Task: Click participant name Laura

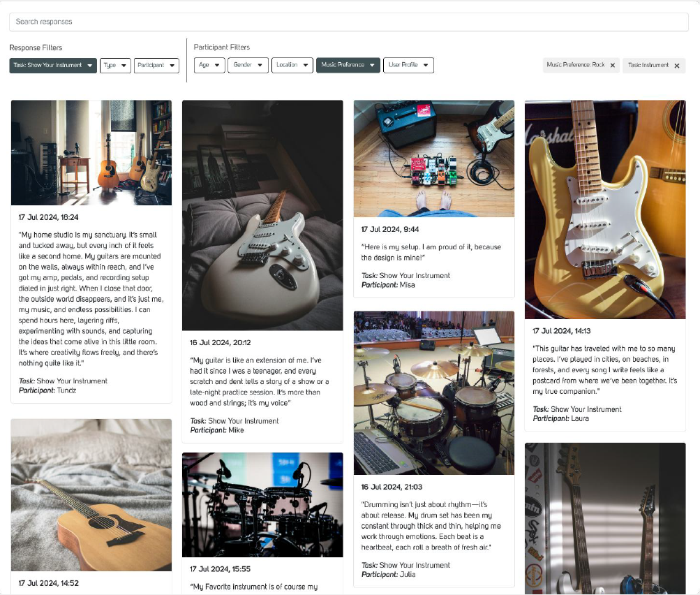Action: tap(580, 418)
